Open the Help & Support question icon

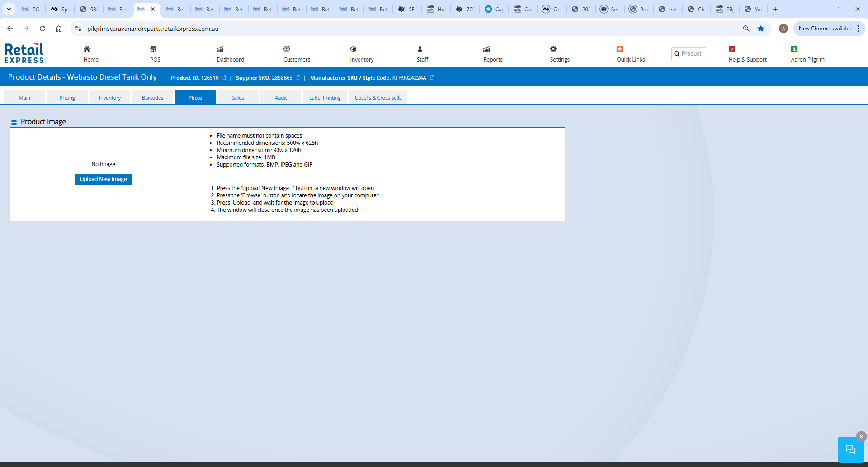pos(732,49)
